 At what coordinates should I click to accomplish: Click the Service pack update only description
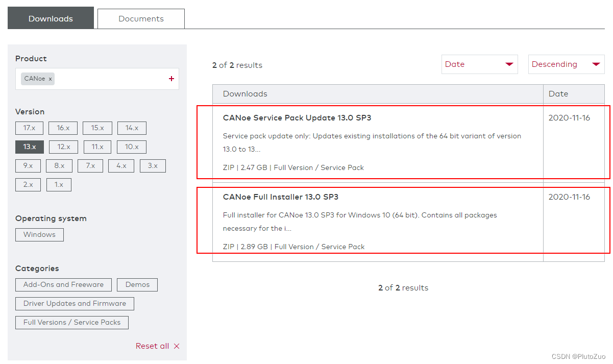pyautogui.click(x=372, y=143)
